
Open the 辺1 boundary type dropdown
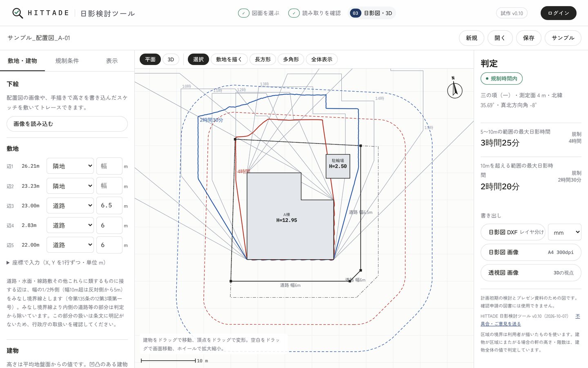click(x=70, y=166)
